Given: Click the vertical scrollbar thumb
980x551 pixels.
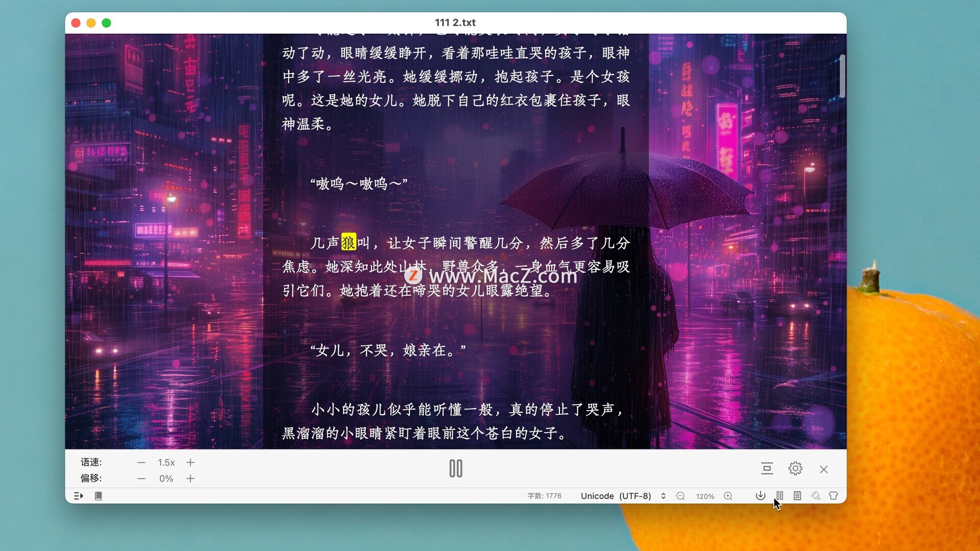Looking at the screenshot, I should click(x=842, y=76).
